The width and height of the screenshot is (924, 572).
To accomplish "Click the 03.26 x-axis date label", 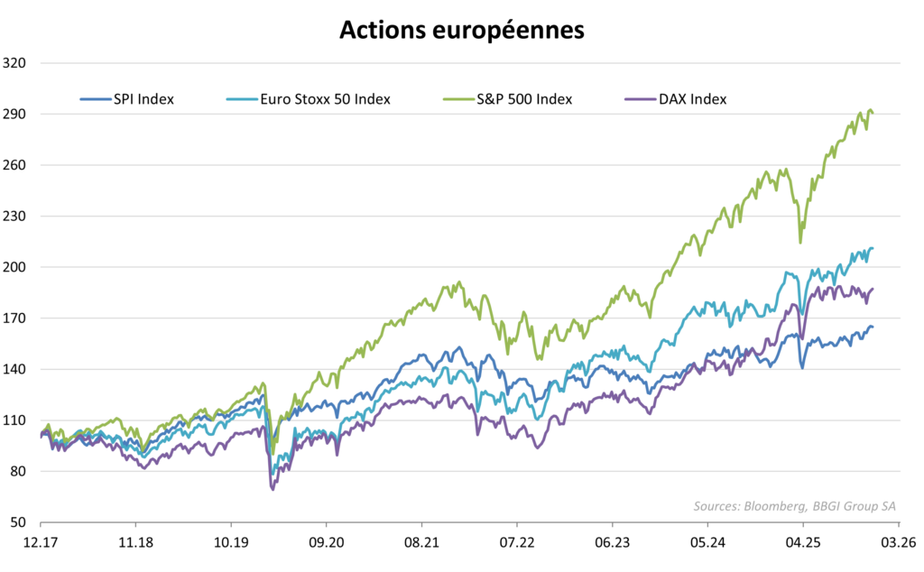I will (897, 545).
